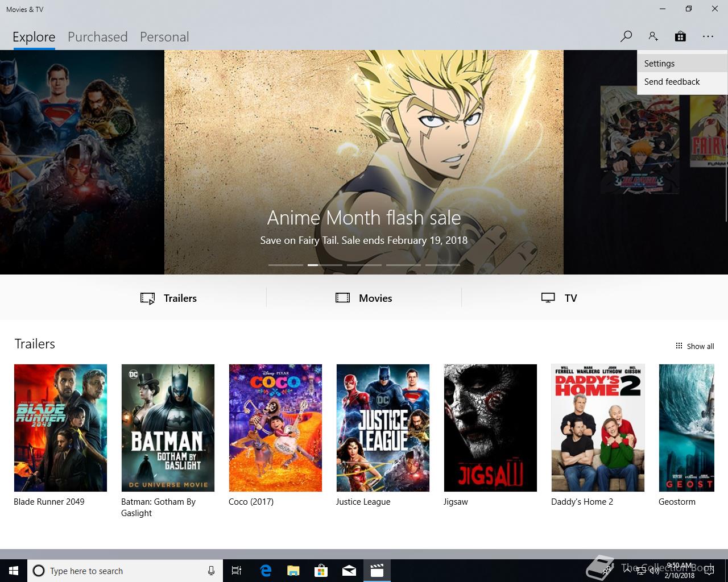Jump to last carousel slide indicator
The image size is (728, 582).
(442, 265)
